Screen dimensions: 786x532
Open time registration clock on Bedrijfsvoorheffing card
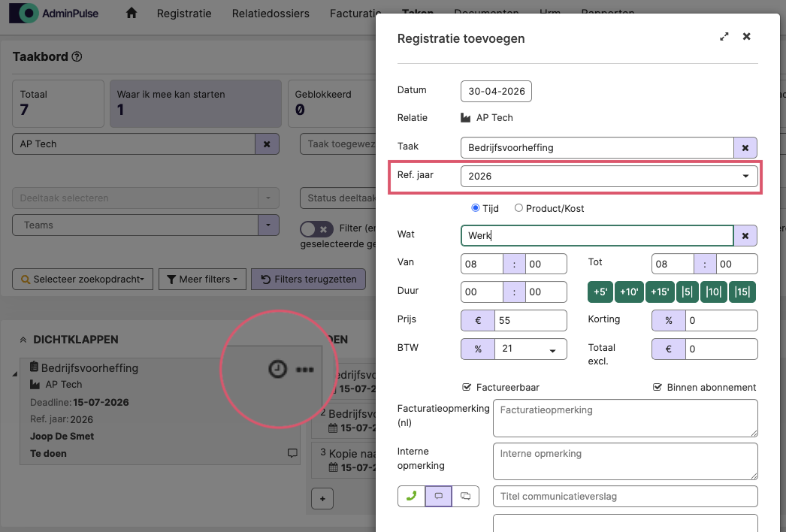[278, 369]
